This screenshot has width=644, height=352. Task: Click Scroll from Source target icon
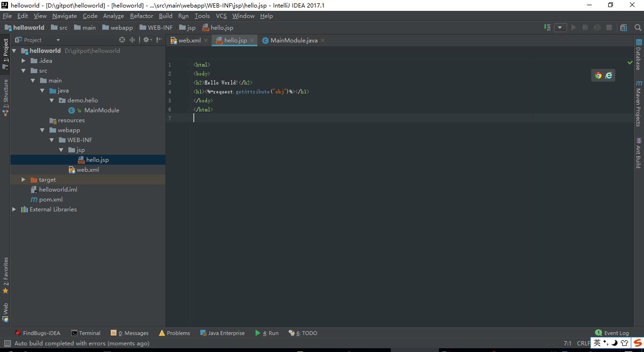click(122, 40)
